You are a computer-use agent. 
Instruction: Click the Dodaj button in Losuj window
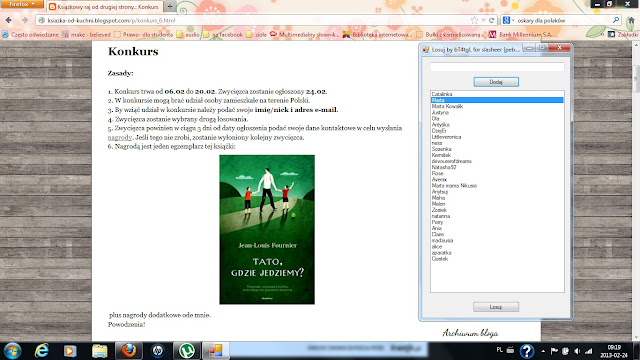[x=496, y=82]
